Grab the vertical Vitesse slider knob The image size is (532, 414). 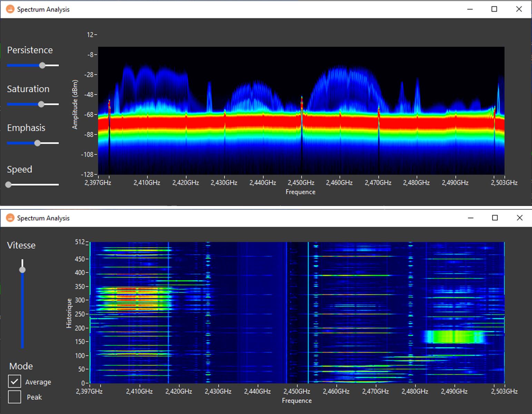[x=22, y=269]
